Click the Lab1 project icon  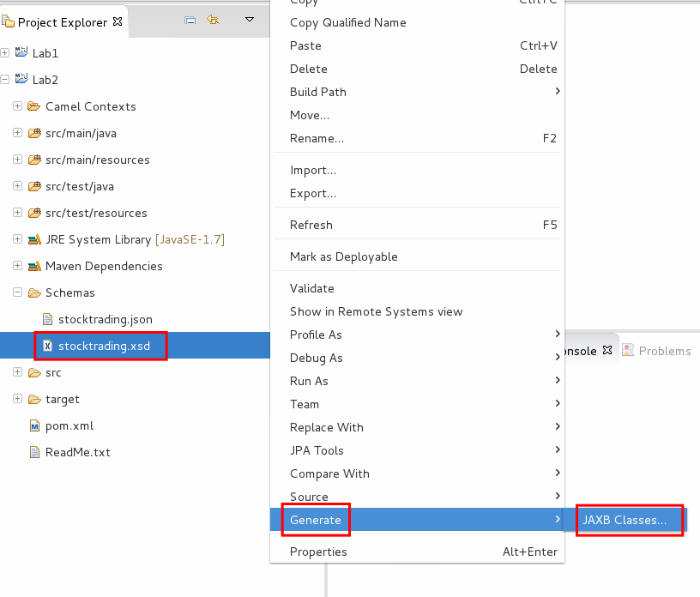[21, 53]
